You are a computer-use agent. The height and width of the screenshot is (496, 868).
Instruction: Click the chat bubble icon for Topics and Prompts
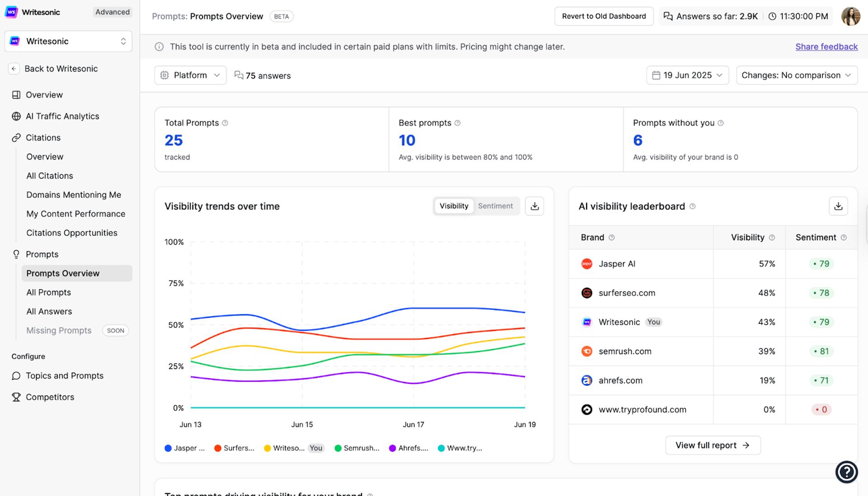click(x=16, y=376)
